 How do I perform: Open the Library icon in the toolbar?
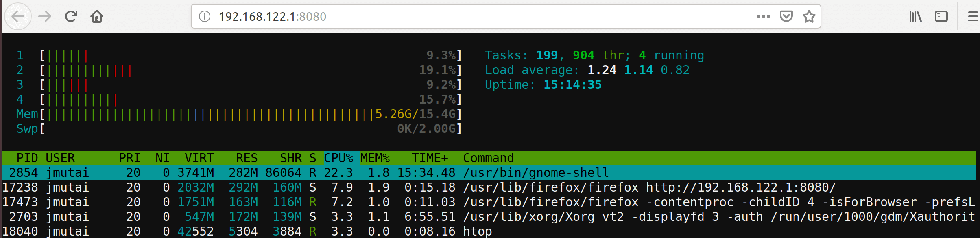click(x=916, y=16)
